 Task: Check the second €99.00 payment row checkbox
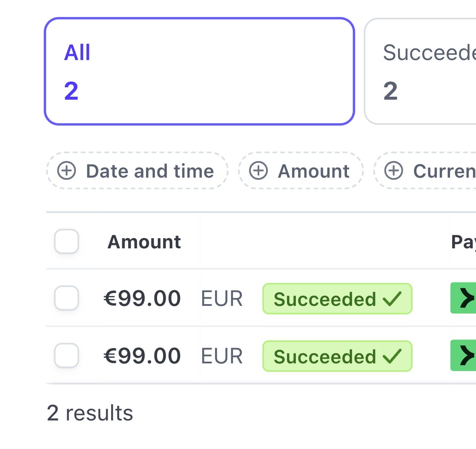(67, 356)
